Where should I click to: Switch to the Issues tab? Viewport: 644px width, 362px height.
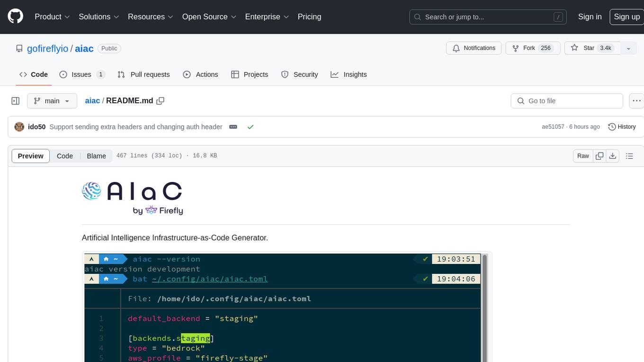tap(82, 74)
